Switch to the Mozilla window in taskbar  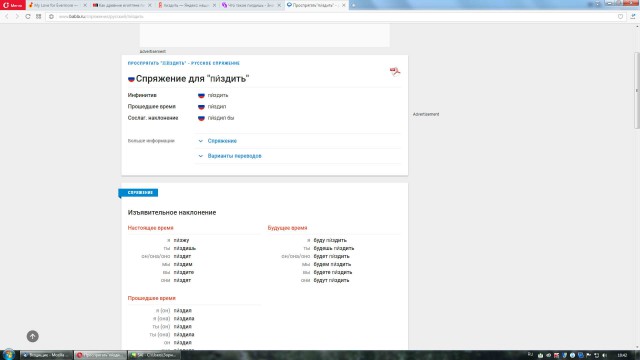[x=47, y=355]
